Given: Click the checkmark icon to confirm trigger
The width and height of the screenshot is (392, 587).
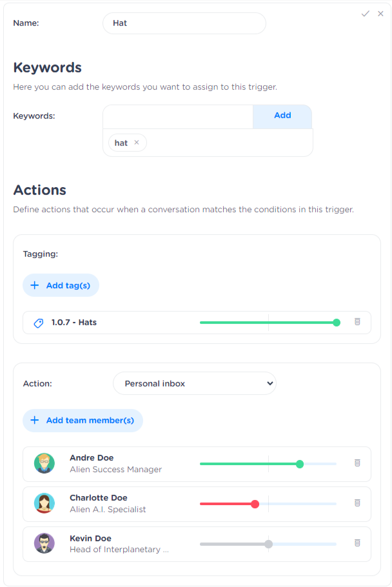Looking at the screenshot, I should tap(366, 14).
